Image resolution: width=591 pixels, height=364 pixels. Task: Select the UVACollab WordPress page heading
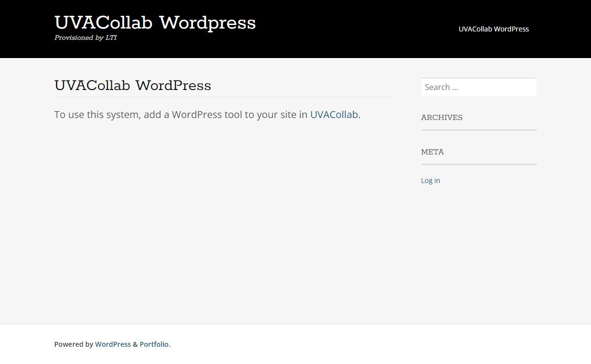pyautogui.click(x=132, y=86)
